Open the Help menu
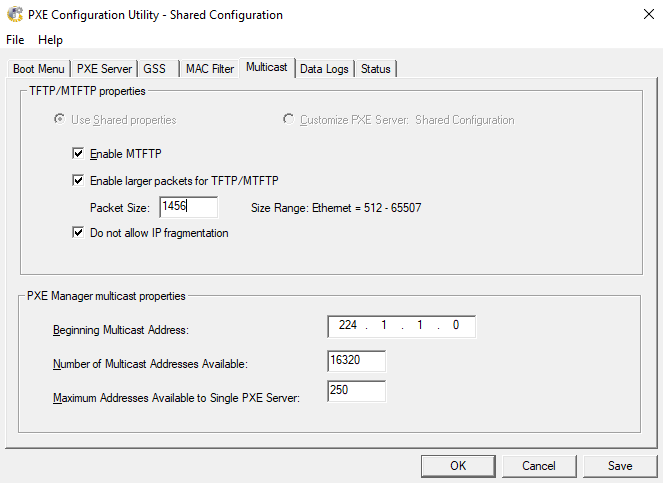663x483 pixels. tap(50, 40)
